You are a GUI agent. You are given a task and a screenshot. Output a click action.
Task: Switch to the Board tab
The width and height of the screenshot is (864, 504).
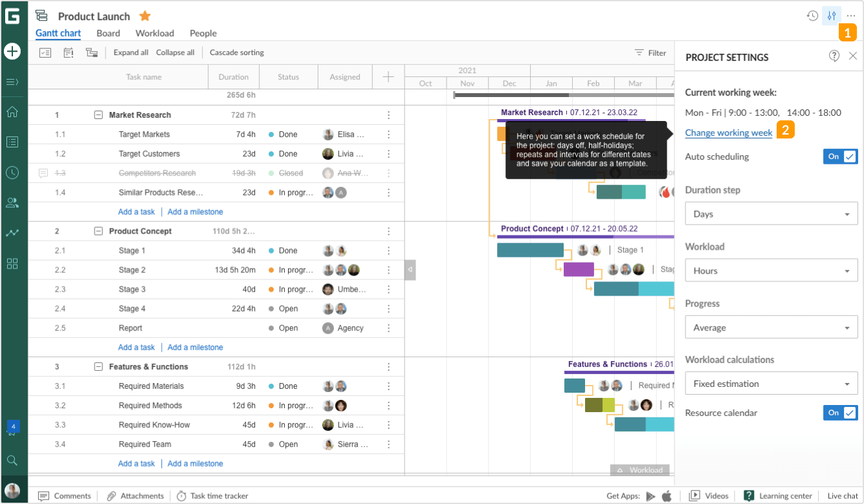(108, 33)
